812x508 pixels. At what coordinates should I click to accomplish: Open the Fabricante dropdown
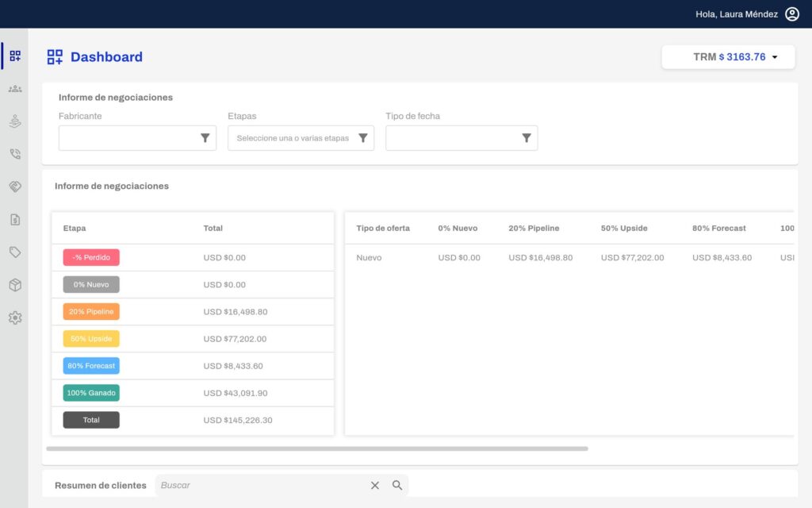point(137,138)
